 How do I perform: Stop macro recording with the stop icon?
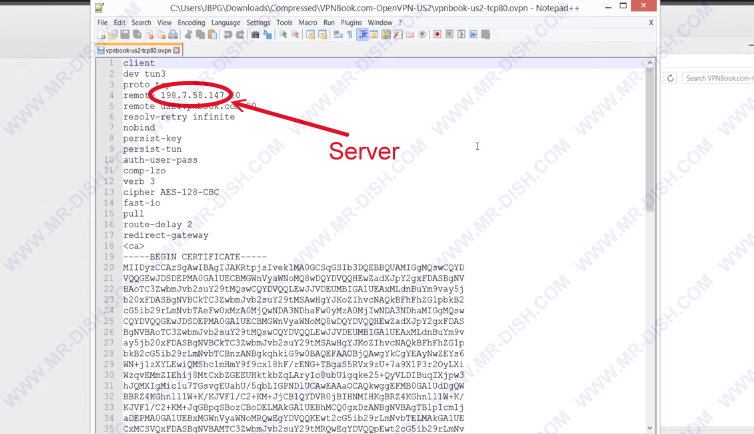(449, 35)
